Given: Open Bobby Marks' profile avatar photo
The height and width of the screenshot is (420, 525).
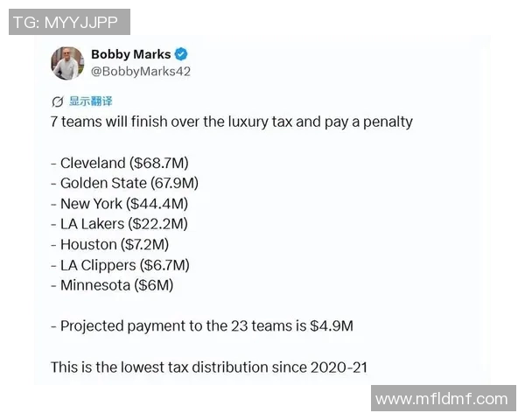Looking at the screenshot, I should [x=67, y=63].
